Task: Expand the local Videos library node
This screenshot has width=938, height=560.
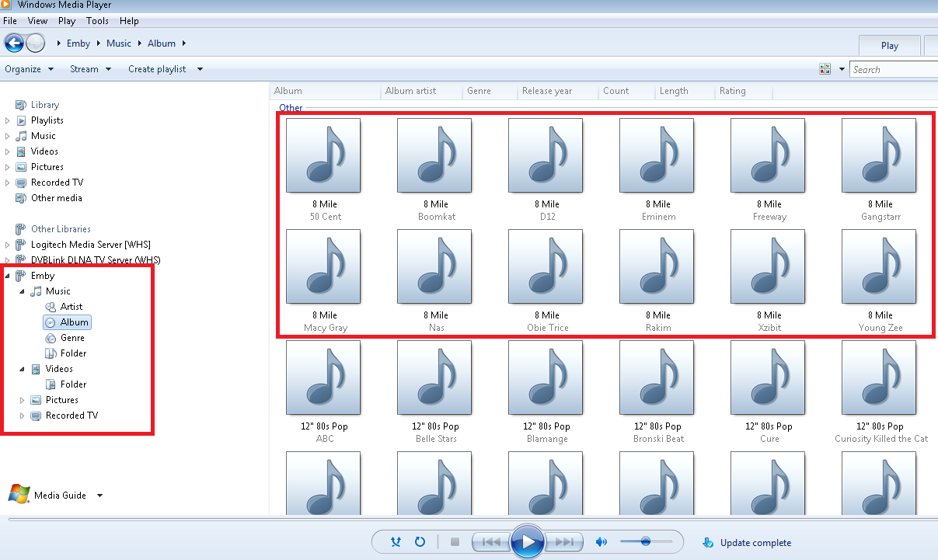Action: click(8, 151)
